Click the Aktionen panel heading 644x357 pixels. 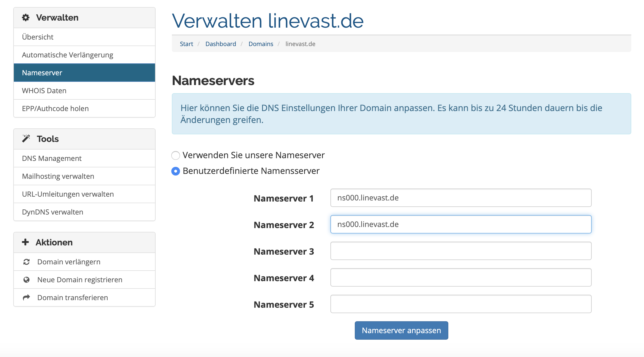(x=84, y=242)
